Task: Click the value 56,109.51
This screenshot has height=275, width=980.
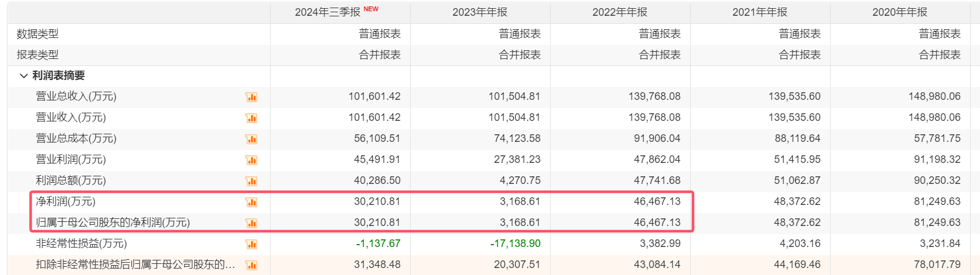Action: pyautogui.click(x=377, y=138)
